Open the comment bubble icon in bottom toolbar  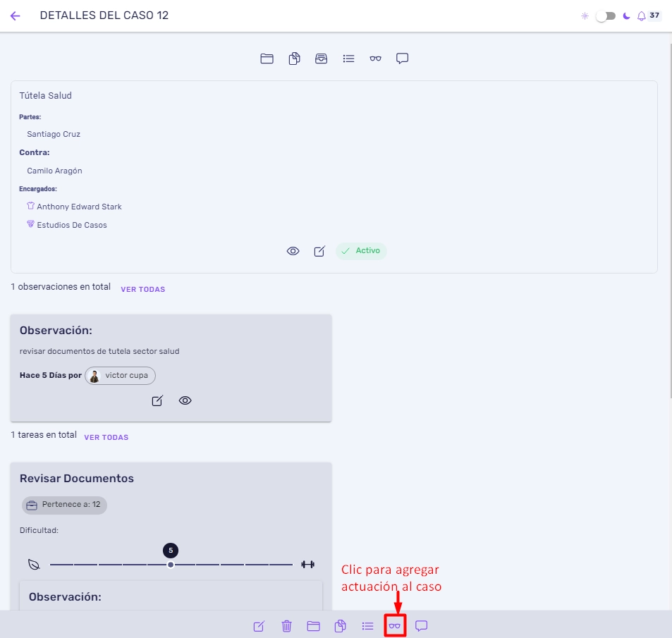(x=421, y=626)
